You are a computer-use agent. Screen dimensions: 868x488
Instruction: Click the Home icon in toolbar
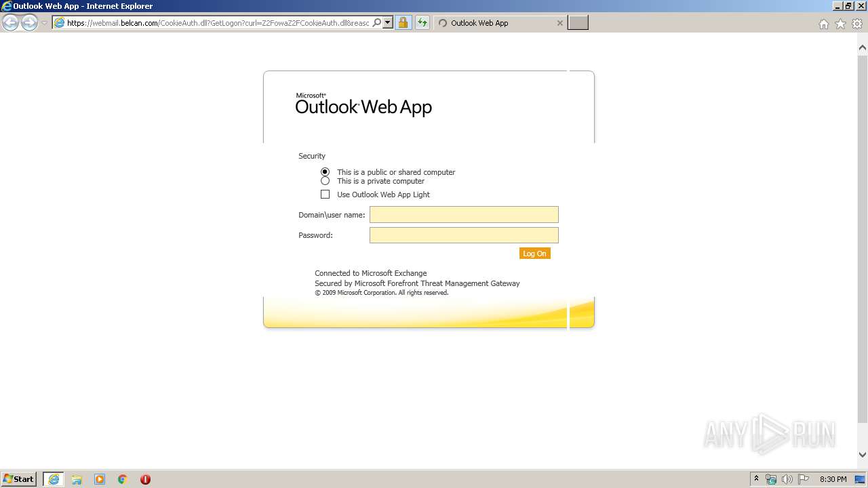tap(823, 24)
